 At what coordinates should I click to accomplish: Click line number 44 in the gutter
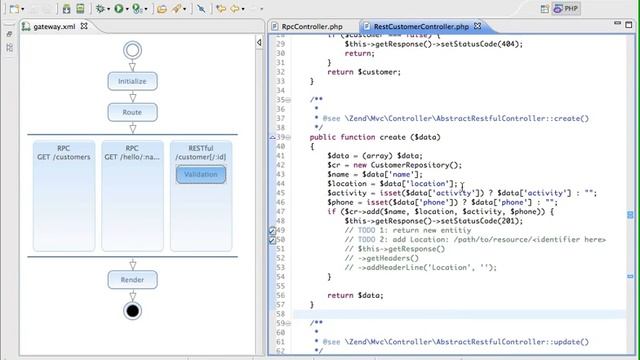pyautogui.click(x=280, y=184)
